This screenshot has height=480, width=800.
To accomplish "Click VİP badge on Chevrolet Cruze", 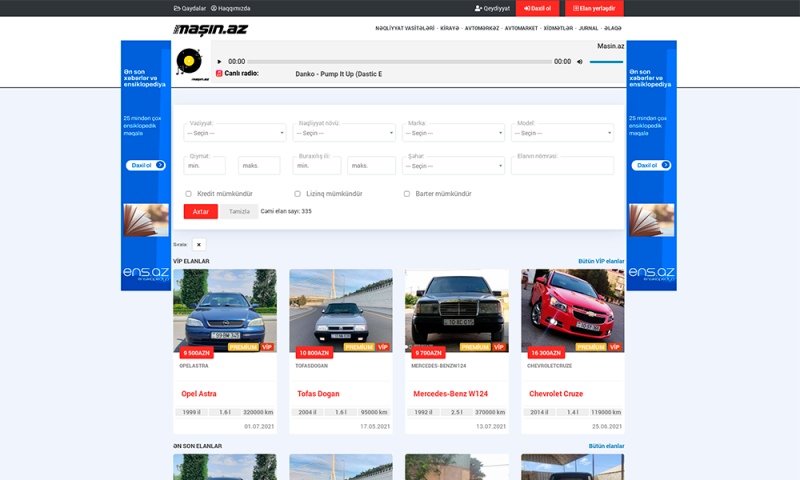I will [615, 347].
